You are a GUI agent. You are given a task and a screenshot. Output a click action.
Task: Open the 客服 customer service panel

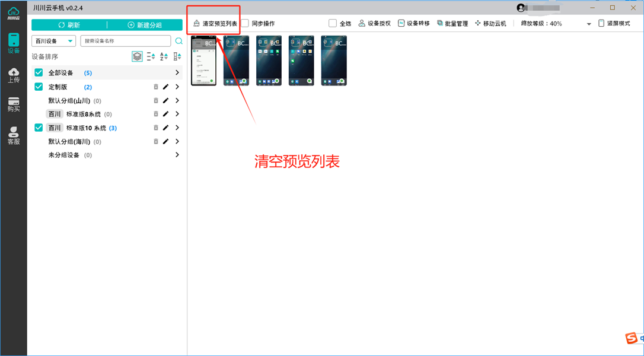13,135
